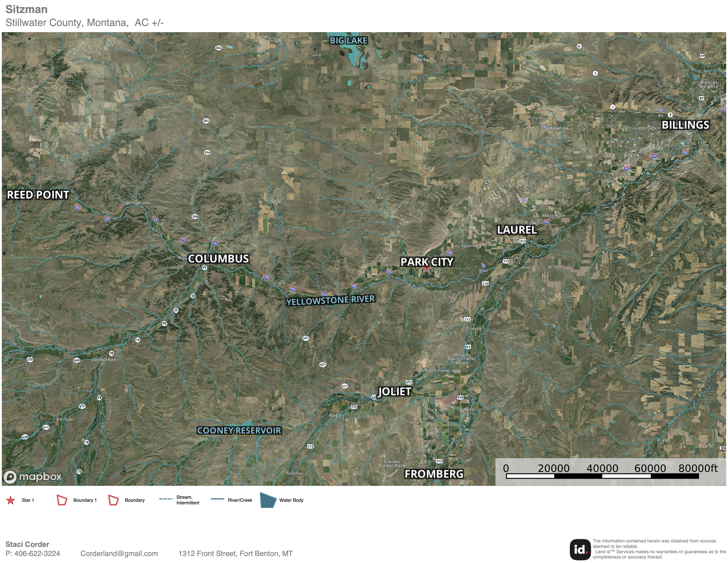Click the COLUMBUS city label
This screenshot has width=728, height=563.
pos(218,259)
